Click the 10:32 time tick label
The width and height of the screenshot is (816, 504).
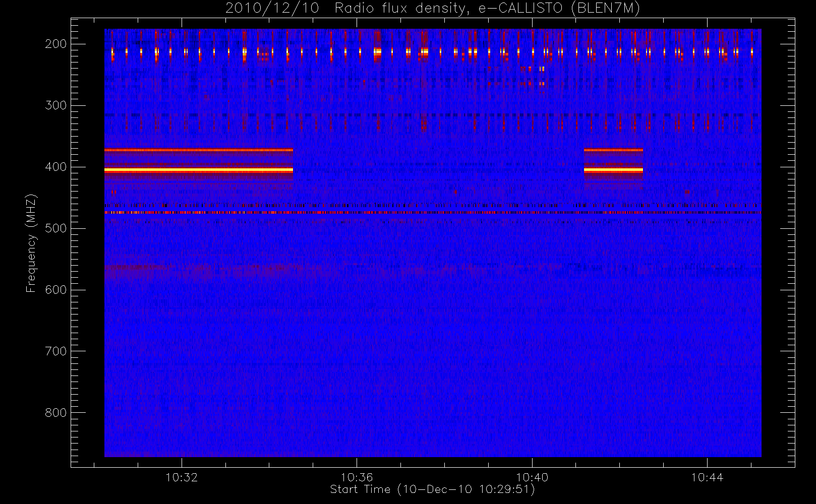[x=182, y=477]
